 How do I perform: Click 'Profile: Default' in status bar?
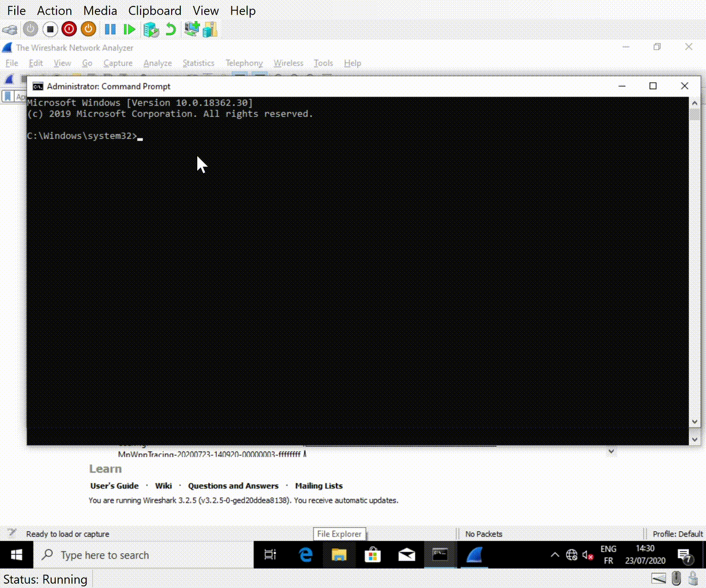point(678,534)
